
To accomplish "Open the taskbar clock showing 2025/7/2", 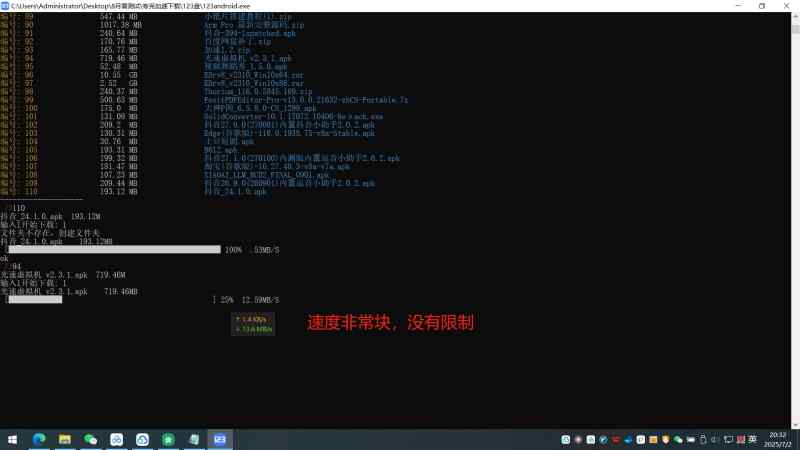I will [778, 439].
